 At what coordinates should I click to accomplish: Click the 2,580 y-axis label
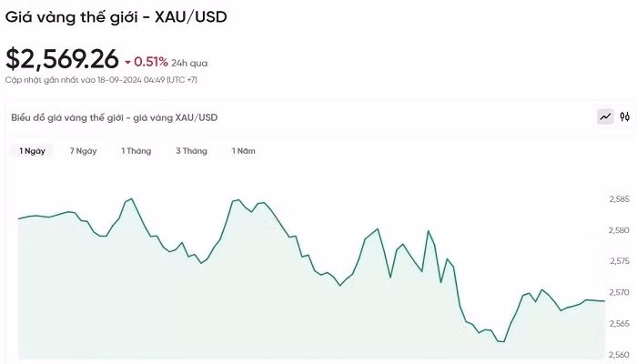click(x=619, y=230)
